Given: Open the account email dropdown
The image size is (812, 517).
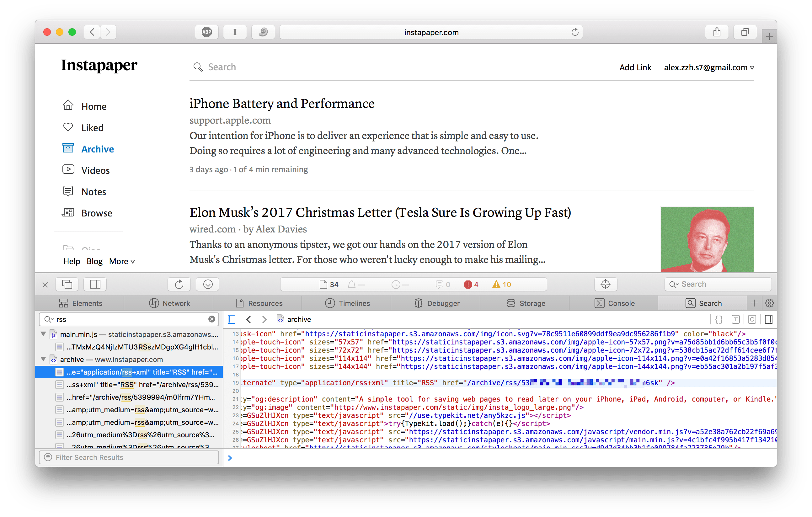Looking at the screenshot, I should coord(709,67).
